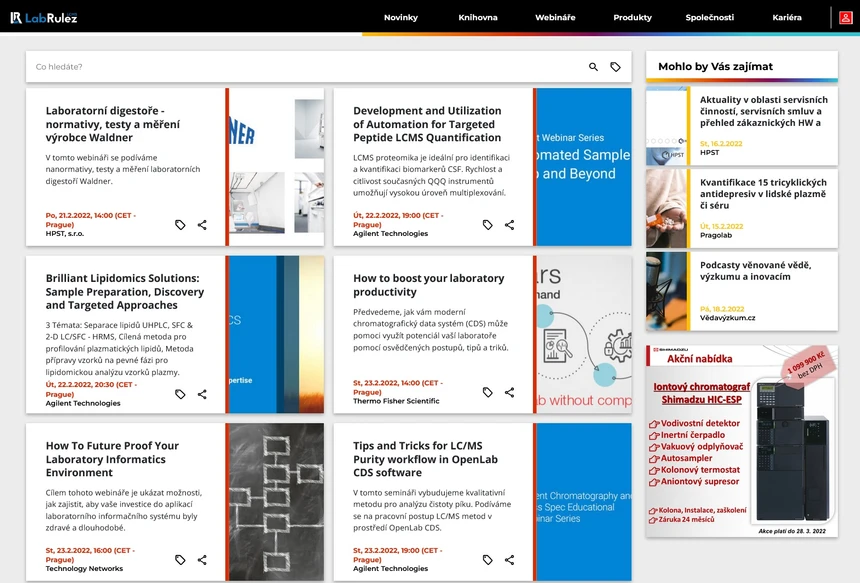860x583 pixels.
Task: Open the Produkty menu item
Action: click(x=632, y=18)
